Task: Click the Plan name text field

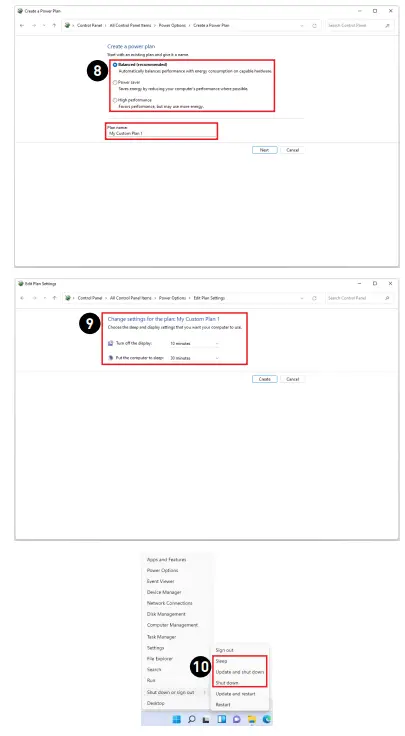Action: tap(161, 133)
